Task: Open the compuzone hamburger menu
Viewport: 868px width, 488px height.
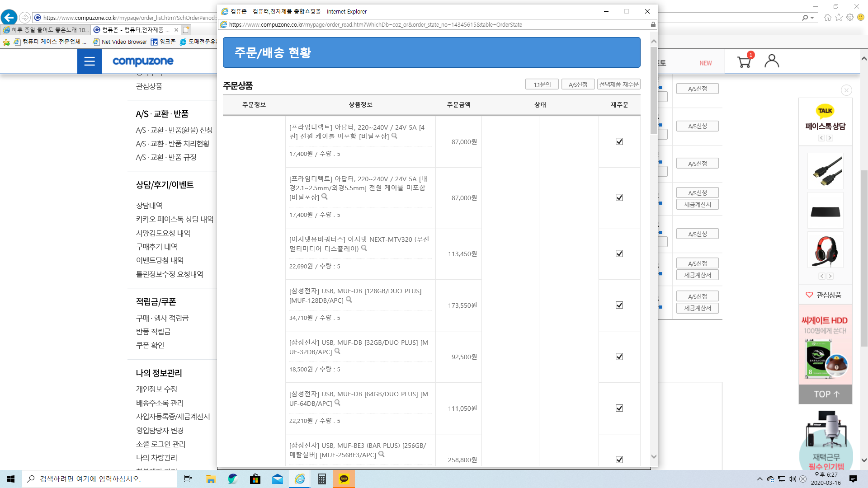Action: point(90,61)
